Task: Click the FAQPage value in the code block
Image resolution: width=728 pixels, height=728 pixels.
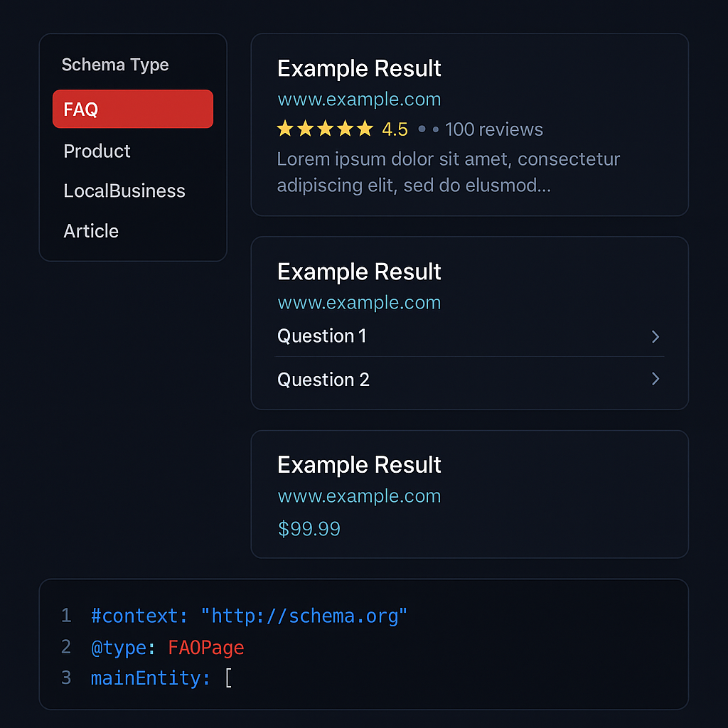Action: click(205, 647)
